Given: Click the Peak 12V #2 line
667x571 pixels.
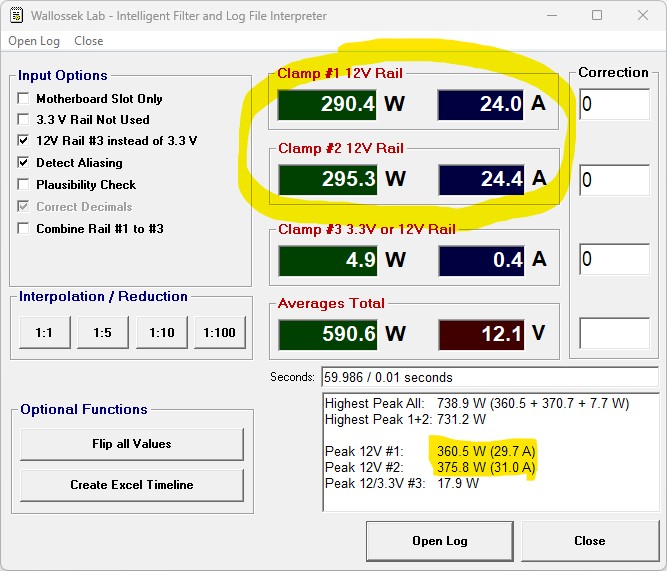Looking at the screenshot, I should coord(430,467).
